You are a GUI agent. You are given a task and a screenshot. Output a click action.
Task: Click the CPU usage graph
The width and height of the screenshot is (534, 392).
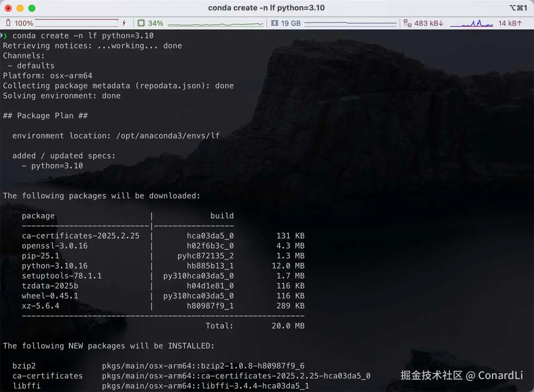point(216,23)
